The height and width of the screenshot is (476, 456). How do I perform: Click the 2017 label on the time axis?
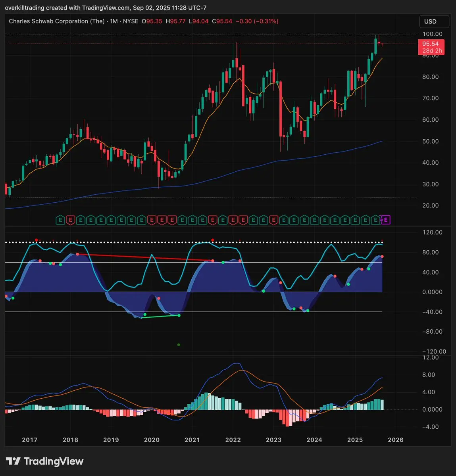coord(30,440)
